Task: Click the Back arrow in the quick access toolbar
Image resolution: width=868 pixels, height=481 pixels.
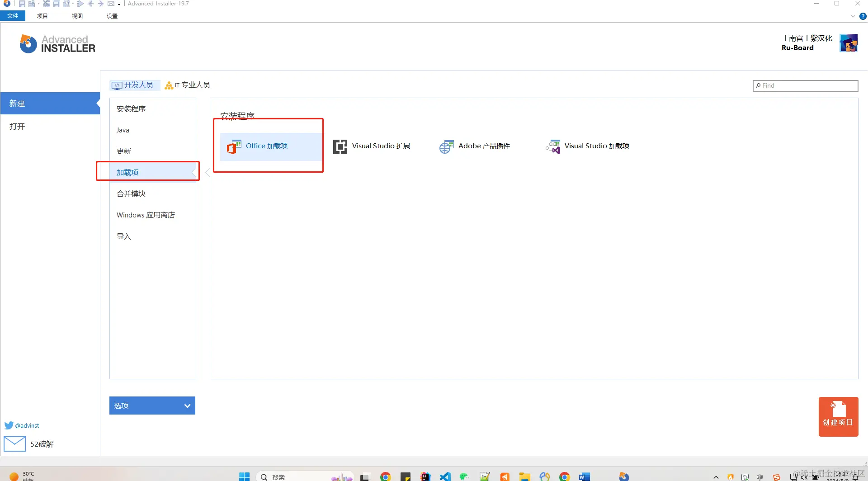Action: click(x=91, y=4)
